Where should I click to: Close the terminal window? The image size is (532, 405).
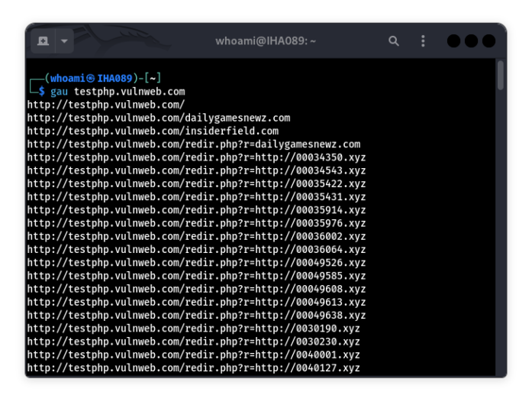pos(488,41)
